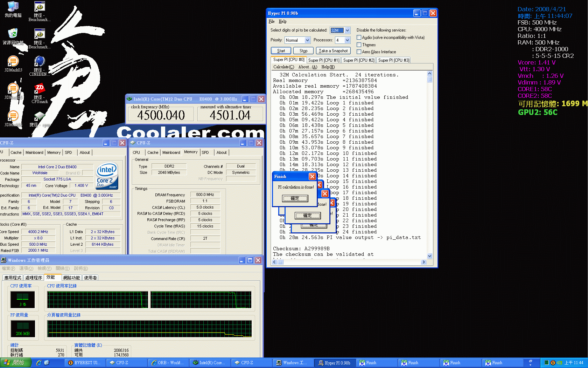Open the ZD CPUmark shortcut icon
Image resolution: width=588 pixels, height=368 pixels.
40,94
